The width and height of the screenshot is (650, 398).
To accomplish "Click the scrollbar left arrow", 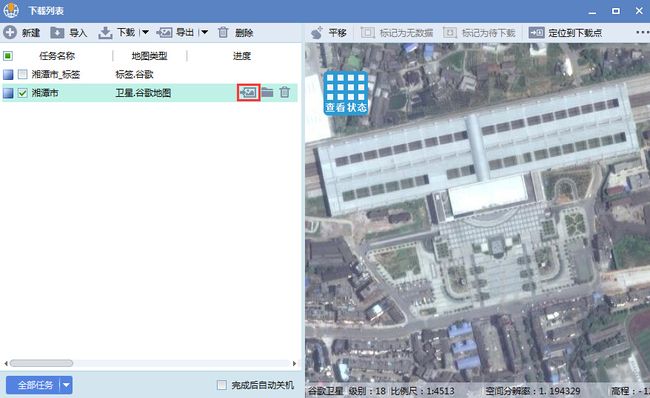I will point(6,363).
